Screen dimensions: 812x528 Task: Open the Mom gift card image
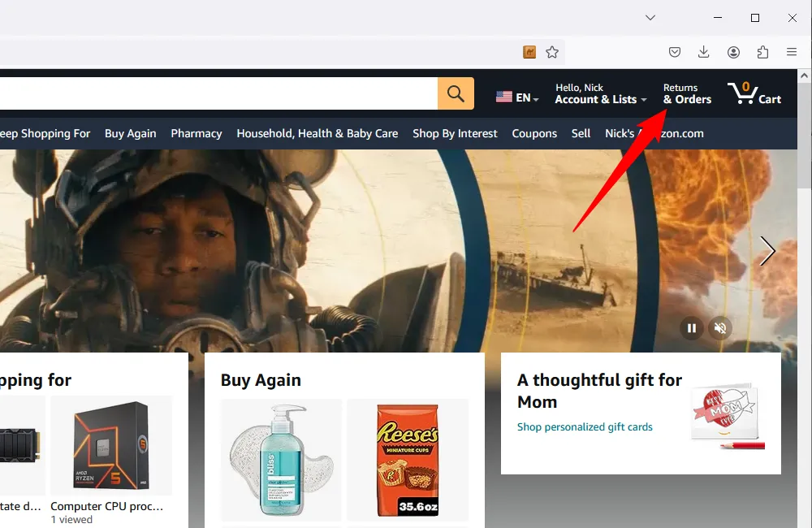click(728, 417)
